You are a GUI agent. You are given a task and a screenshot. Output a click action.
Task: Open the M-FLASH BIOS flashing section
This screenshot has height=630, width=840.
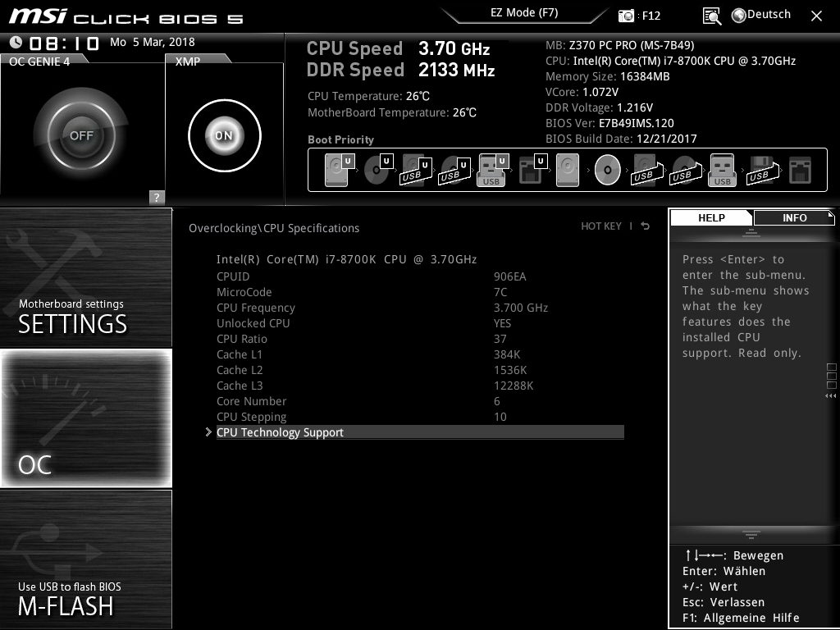pyautogui.click(x=85, y=559)
